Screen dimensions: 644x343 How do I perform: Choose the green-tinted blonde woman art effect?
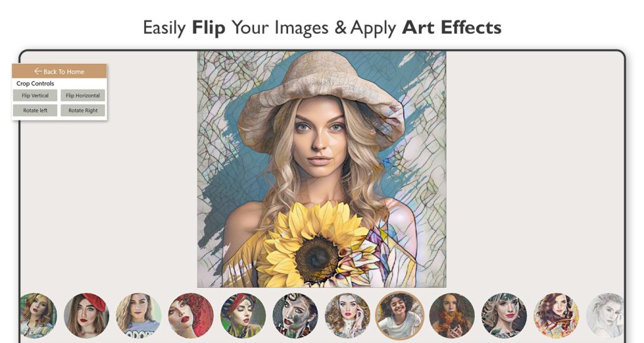504,315
